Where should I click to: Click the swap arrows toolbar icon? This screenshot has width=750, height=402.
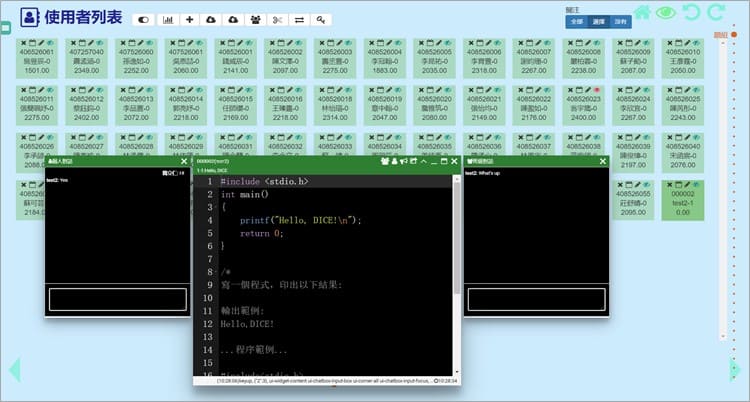[298, 19]
